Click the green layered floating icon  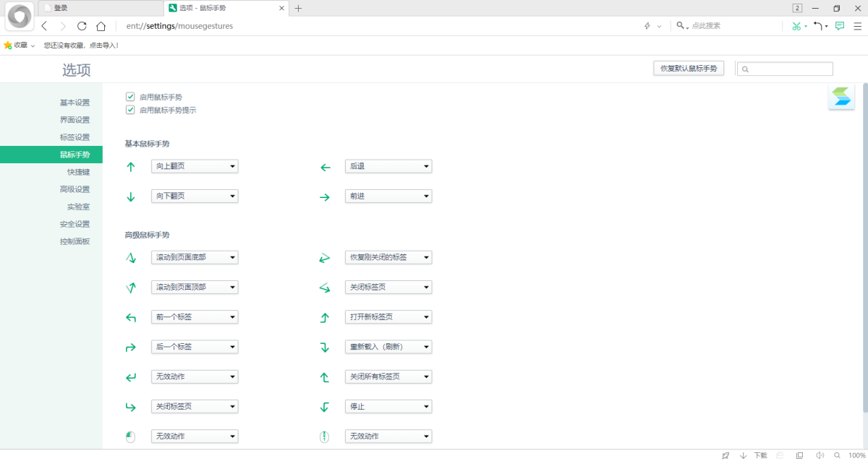point(841,97)
